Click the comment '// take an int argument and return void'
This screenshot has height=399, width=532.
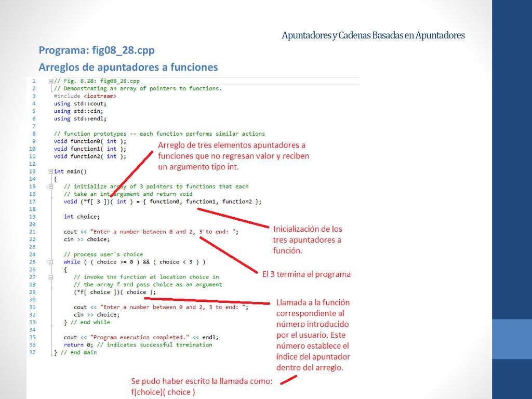coord(128,194)
